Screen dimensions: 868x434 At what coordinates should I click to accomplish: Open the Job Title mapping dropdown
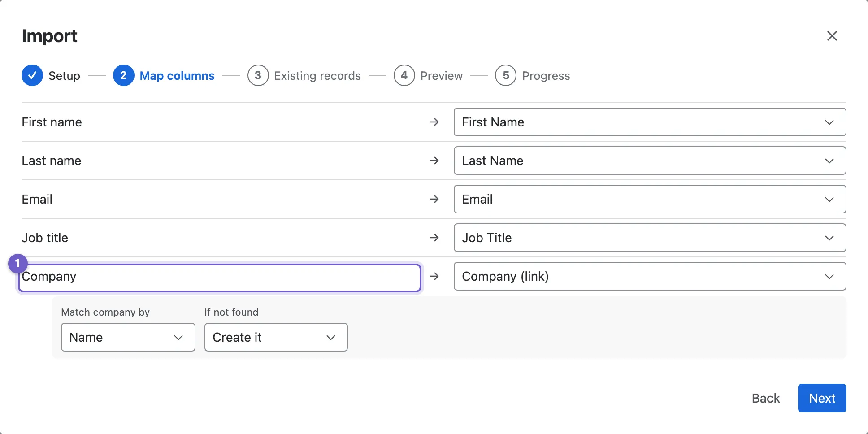tap(650, 238)
